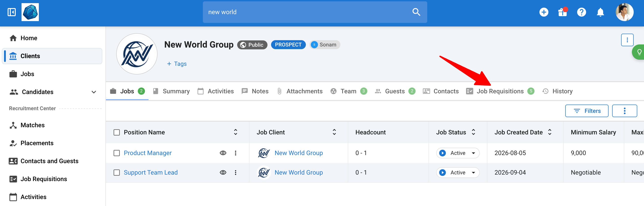
Task: Sort by Job Created Date column arrows
Action: click(550, 132)
